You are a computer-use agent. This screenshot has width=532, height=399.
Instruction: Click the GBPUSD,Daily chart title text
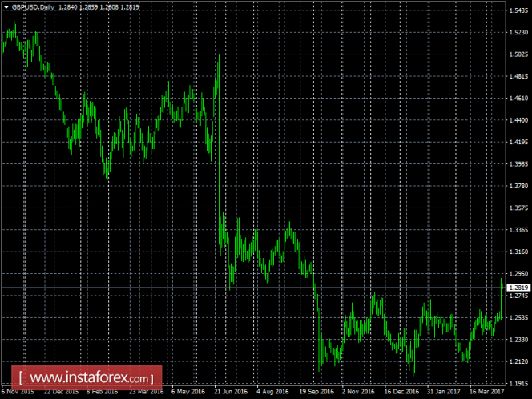click(x=33, y=7)
